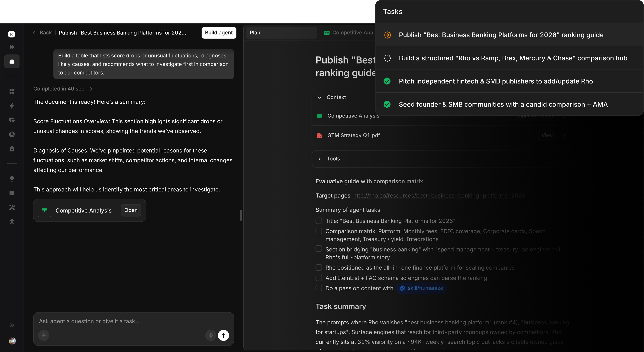Click Open on Competitive Analysis card

131,210
